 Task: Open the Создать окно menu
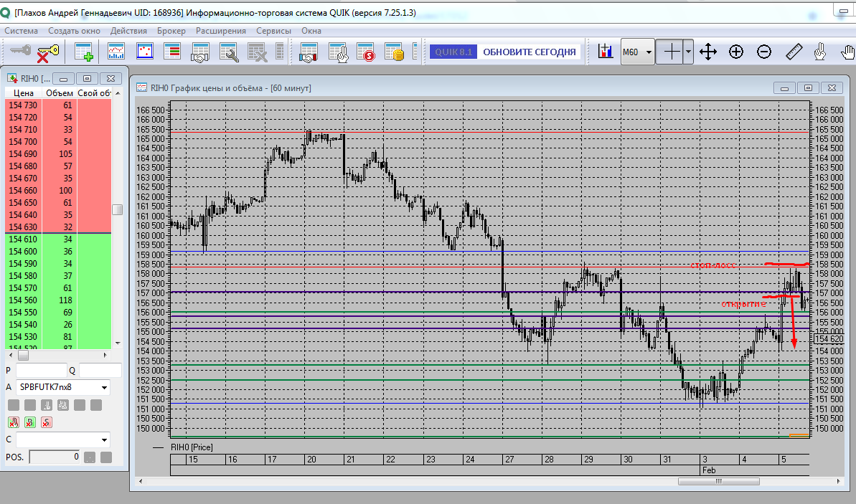pos(74,31)
